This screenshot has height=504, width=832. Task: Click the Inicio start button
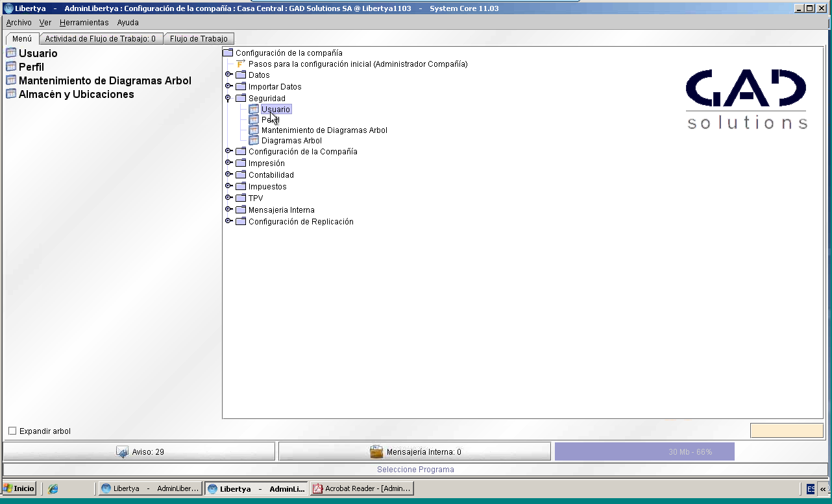[x=19, y=488]
